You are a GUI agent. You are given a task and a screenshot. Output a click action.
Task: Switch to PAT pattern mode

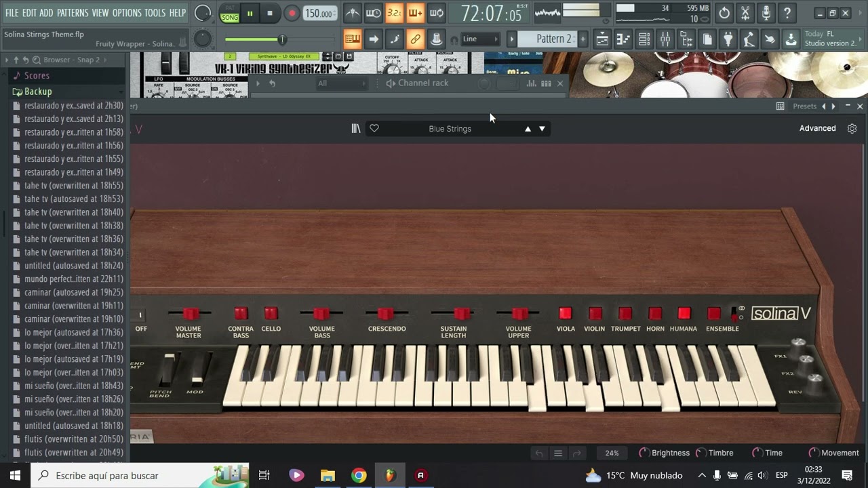[x=230, y=8]
